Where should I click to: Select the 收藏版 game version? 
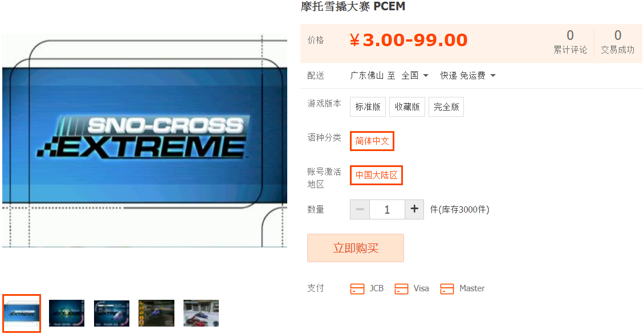point(407,107)
